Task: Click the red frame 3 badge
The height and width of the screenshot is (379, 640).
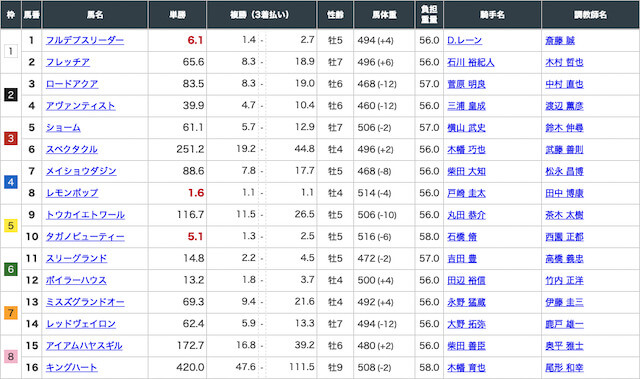Action: [x=11, y=138]
